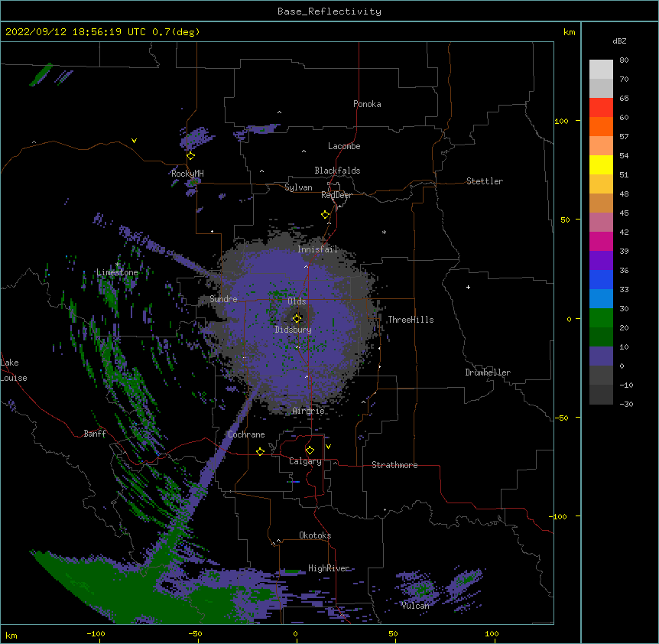Click the -100 tick label on the horizontal axis

(x=96, y=633)
